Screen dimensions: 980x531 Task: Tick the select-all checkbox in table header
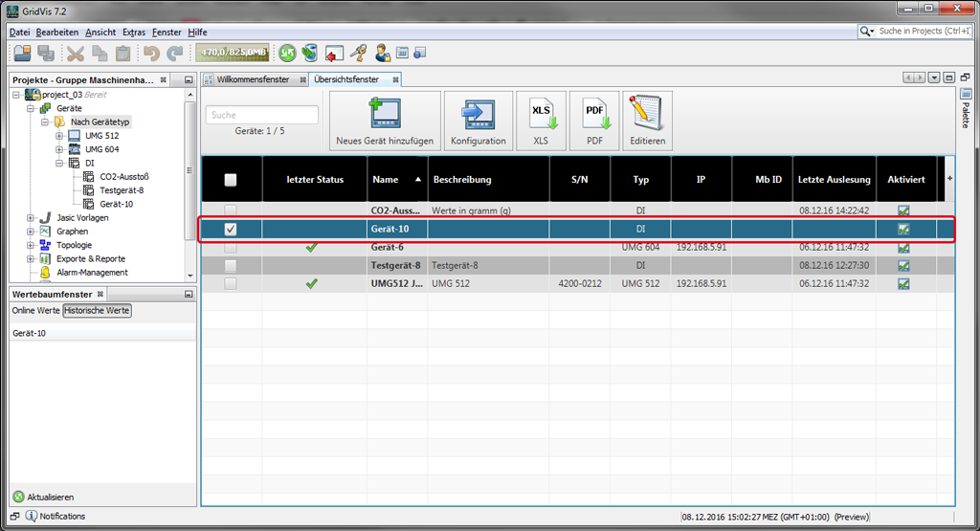(231, 179)
